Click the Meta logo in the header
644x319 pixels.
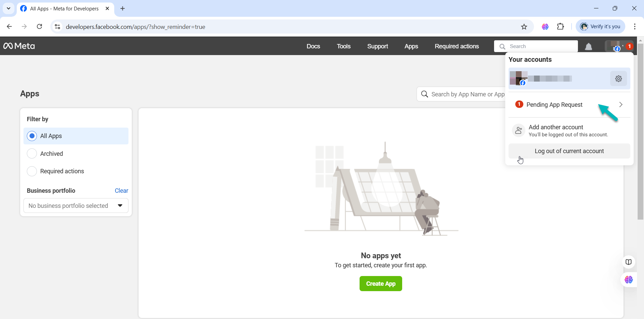coord(19,46)
